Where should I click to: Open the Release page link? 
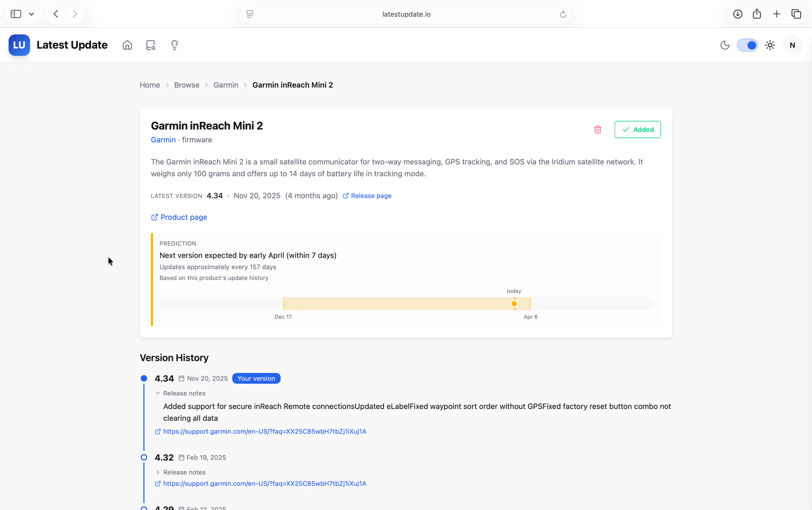367,196
